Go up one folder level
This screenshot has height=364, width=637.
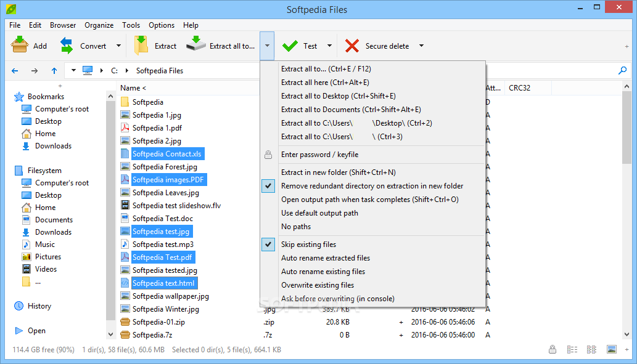54,71
